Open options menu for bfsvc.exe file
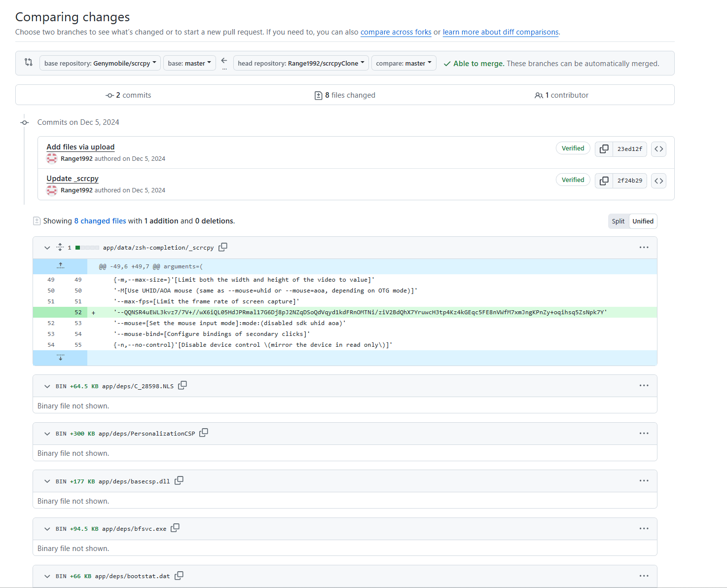 (644, 528)
